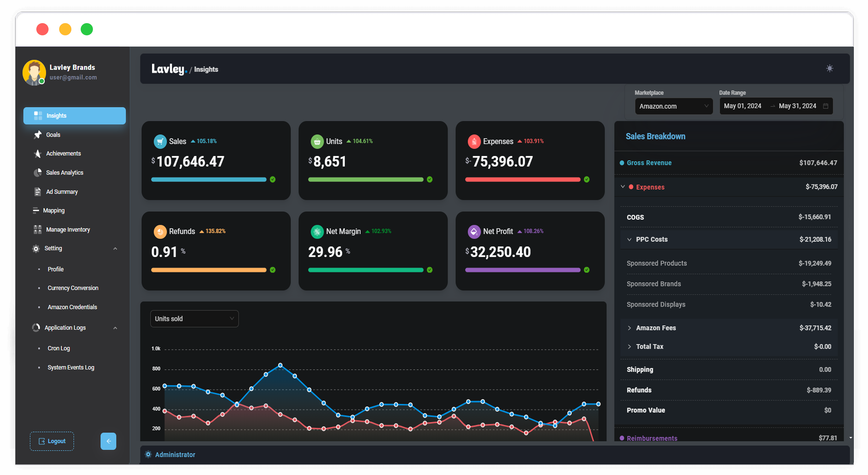The height and width of the screenshot is (475, 868).
Task: Click Sales Breakdown scrollbar down arrow
Action: coord(850,438)
